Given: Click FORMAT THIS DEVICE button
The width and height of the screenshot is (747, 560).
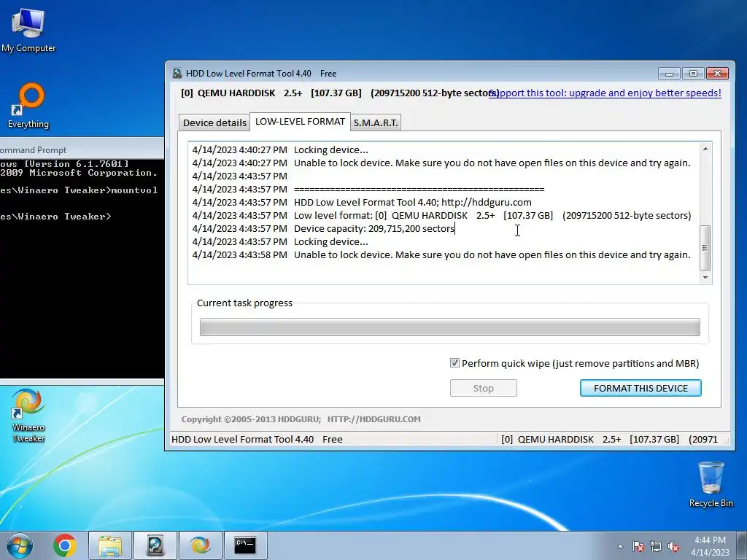Looking at the screenshot, I should click(x=640, y=388).
